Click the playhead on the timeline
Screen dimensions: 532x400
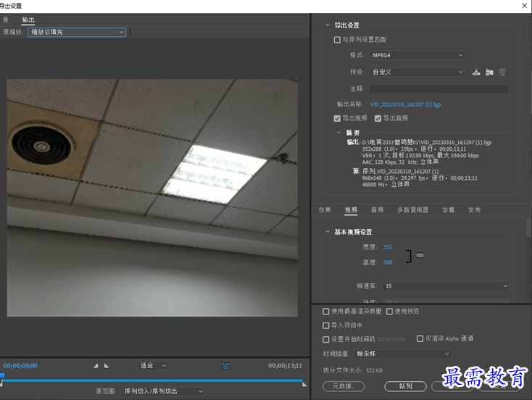(2, 376)
